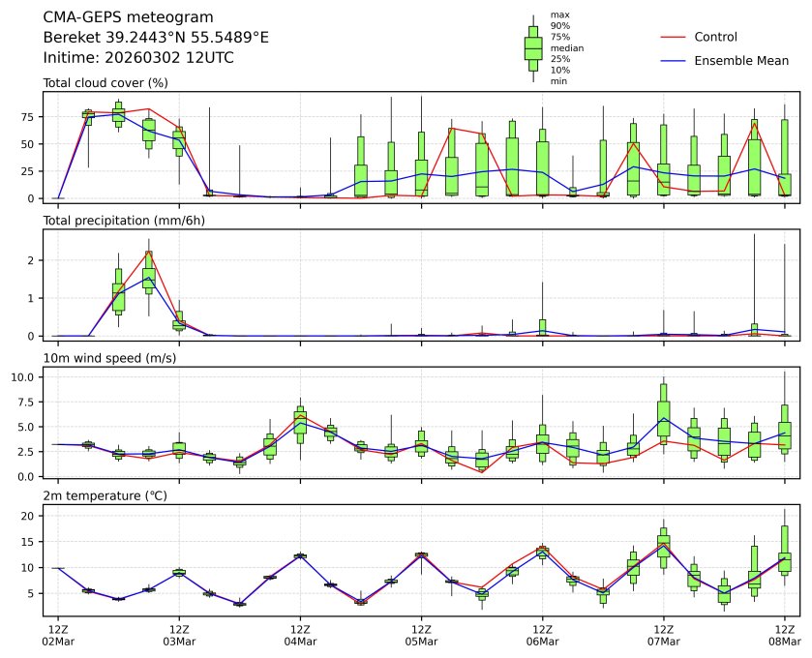
Task: Click the 12Z 08Mar time axis label
Action: (x=783, y=636)
